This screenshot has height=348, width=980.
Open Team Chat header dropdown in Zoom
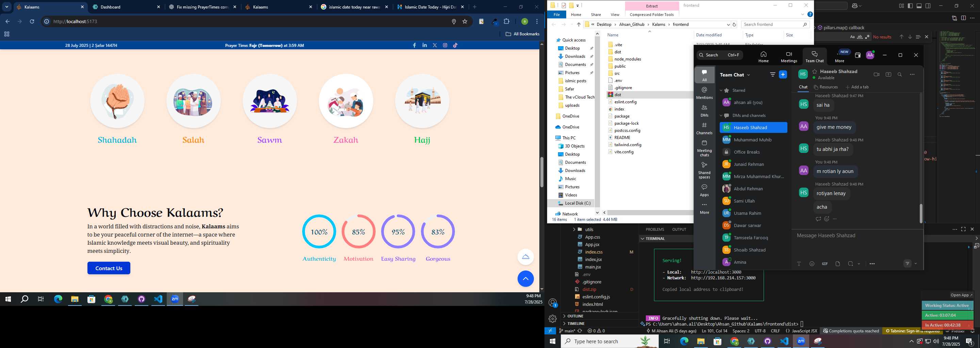[748, 75]
